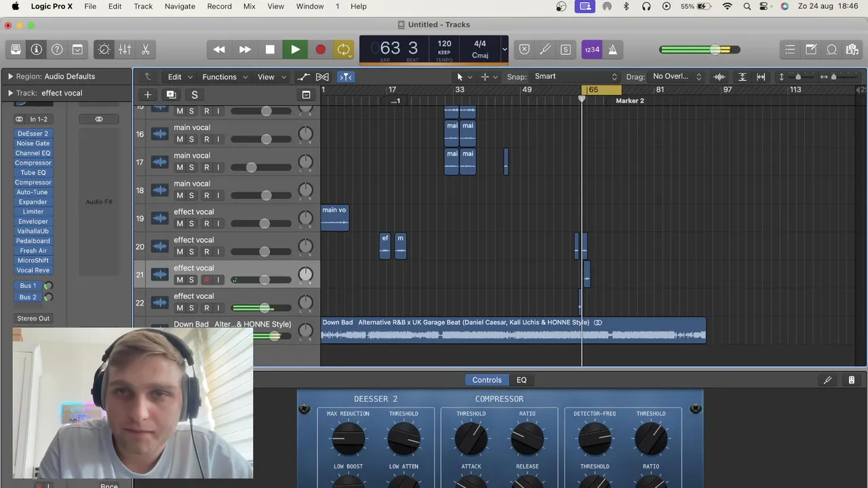The height and width of the screenshot is (488, 868).
Task: Solo track 19 effect vocal
Action: pos(191,223)
